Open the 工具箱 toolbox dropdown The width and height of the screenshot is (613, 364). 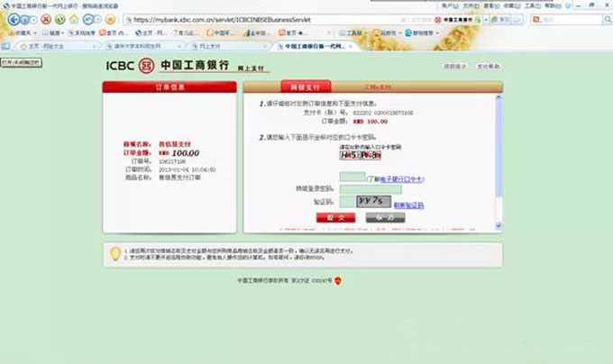coord(353,33)
